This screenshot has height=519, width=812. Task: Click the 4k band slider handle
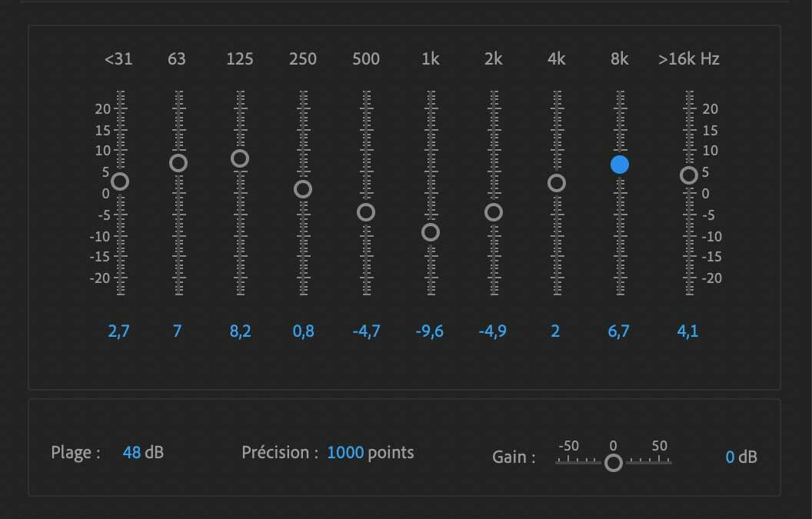click(x=557, y=183)
